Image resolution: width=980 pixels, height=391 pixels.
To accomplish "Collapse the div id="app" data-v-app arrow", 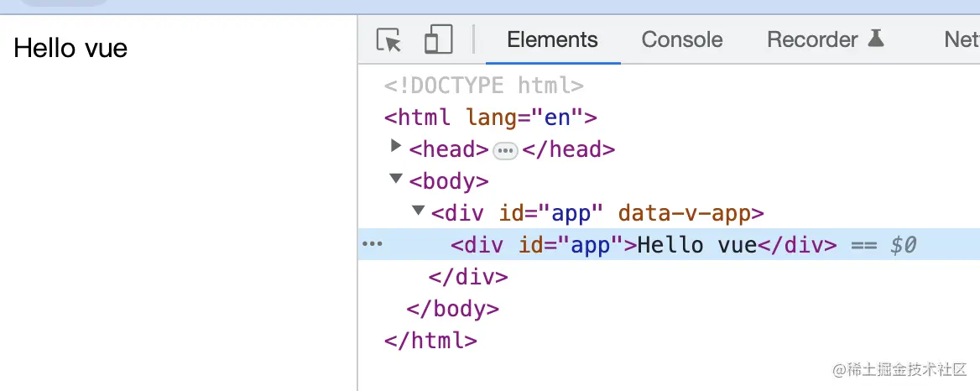I will click(418, 211).
